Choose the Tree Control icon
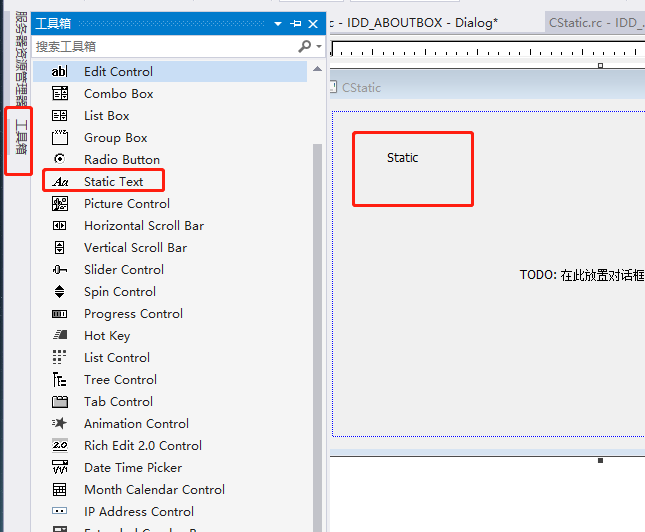Screen dimensions: 645x532 coord(59,379)
